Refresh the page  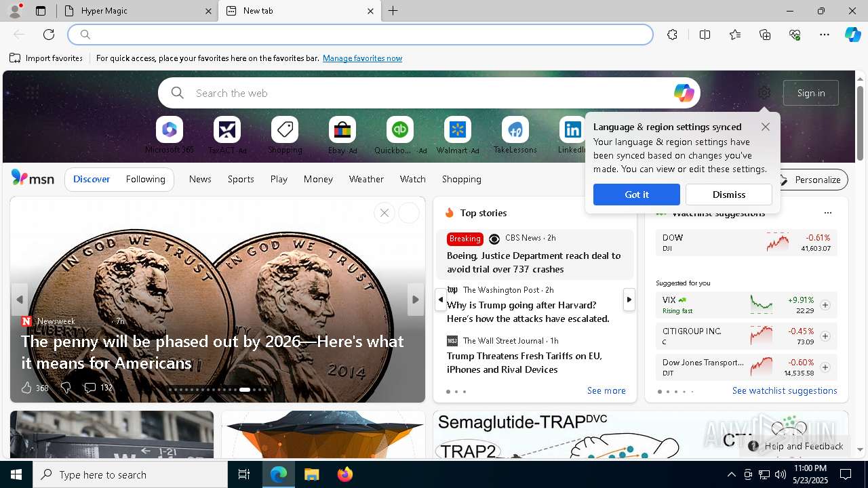click(x=49, y=35)
